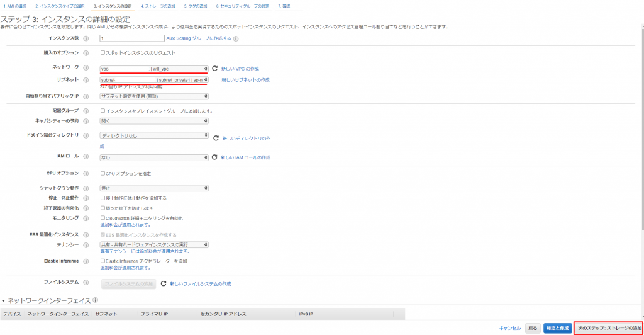
Task: Go to step 6 セキュリティグループの設定
Action: [x=243, y=6]
